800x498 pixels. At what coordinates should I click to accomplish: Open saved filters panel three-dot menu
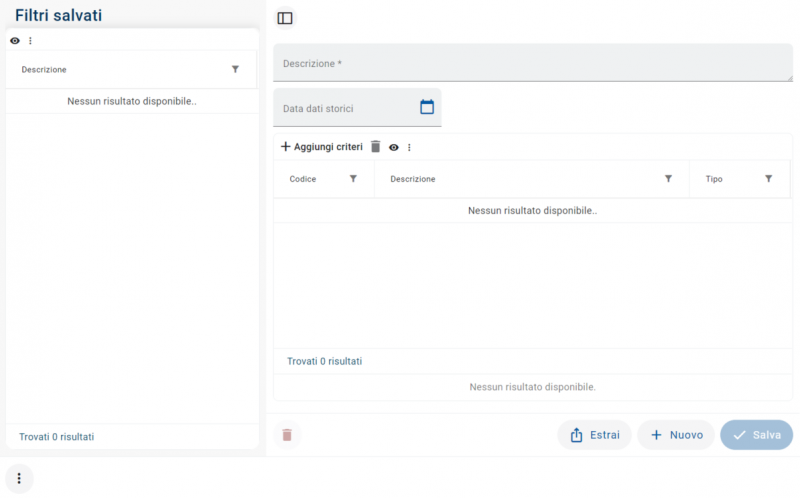[x=30, y=41]
